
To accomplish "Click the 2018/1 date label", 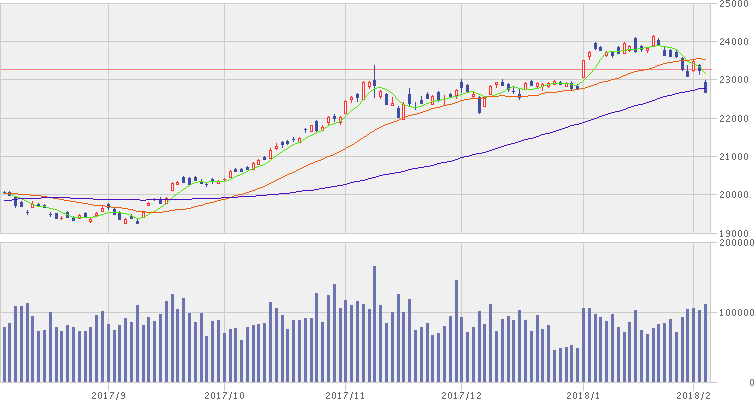I will [x=583, y=396].
